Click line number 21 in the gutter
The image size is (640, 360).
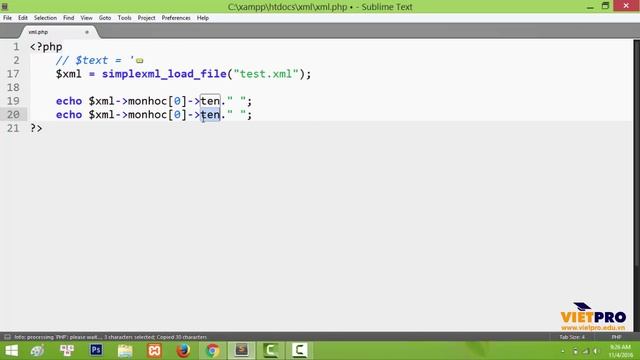13,128
